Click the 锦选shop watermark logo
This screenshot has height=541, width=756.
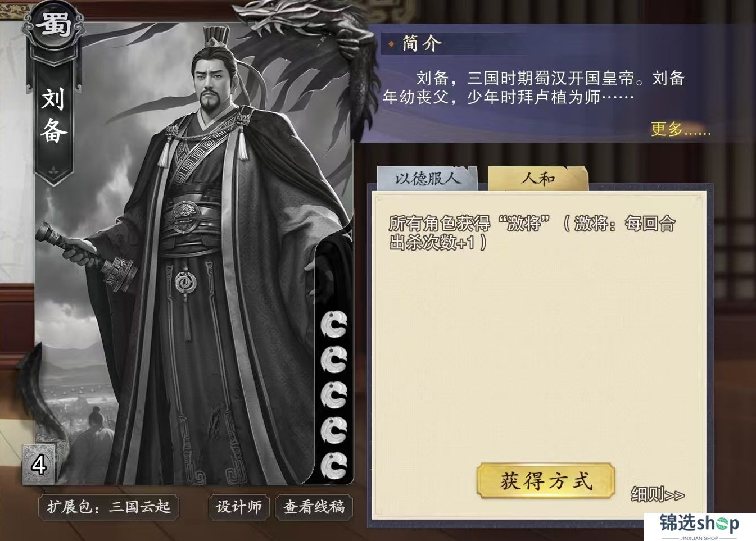tap(700, 526)
